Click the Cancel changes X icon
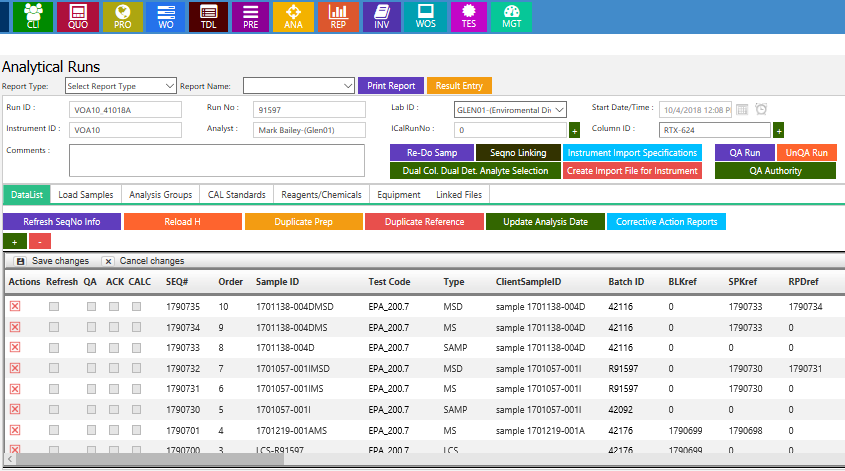Screen dimensions: 845x471 click(108, 261)
